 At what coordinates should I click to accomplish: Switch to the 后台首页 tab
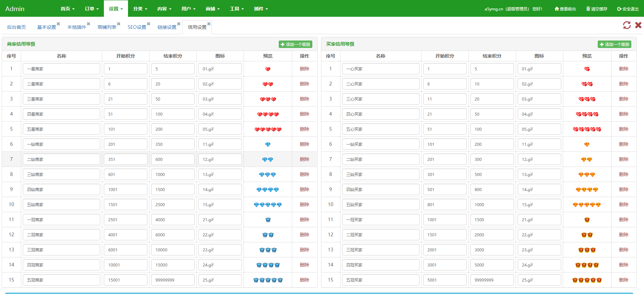point(16,27)
